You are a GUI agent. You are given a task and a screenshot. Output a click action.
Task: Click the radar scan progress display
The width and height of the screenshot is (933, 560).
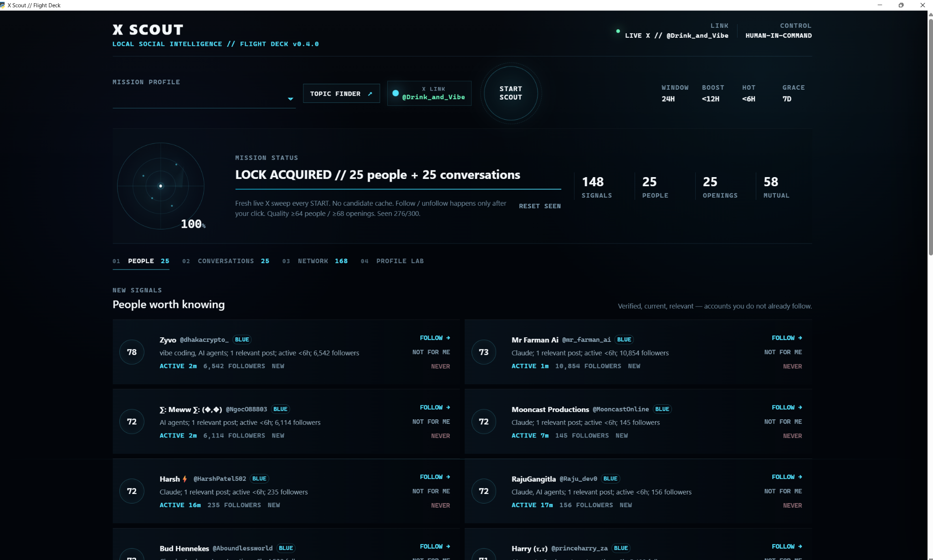point(161,186)
